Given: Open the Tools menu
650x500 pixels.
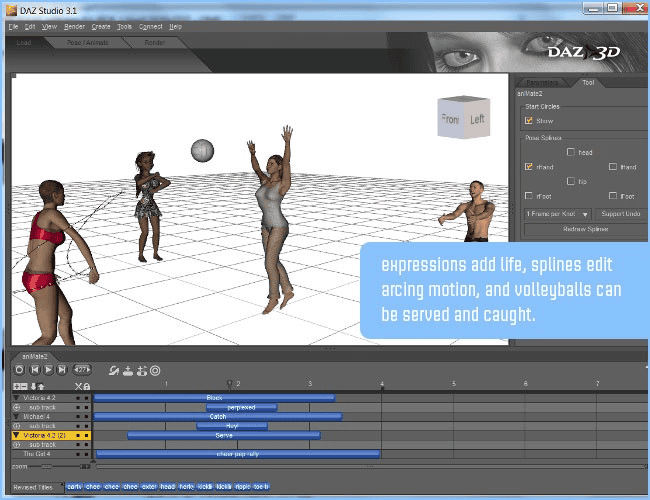Looking at the screenshot, I should 124,27.
